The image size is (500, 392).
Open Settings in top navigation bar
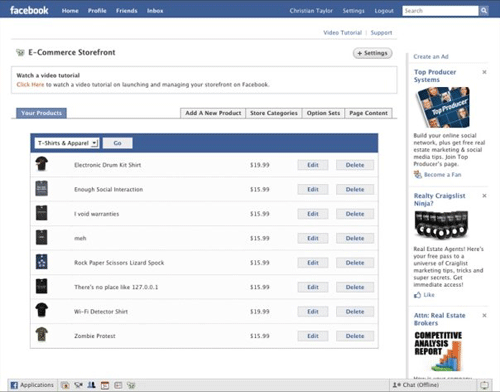(353, 11)
